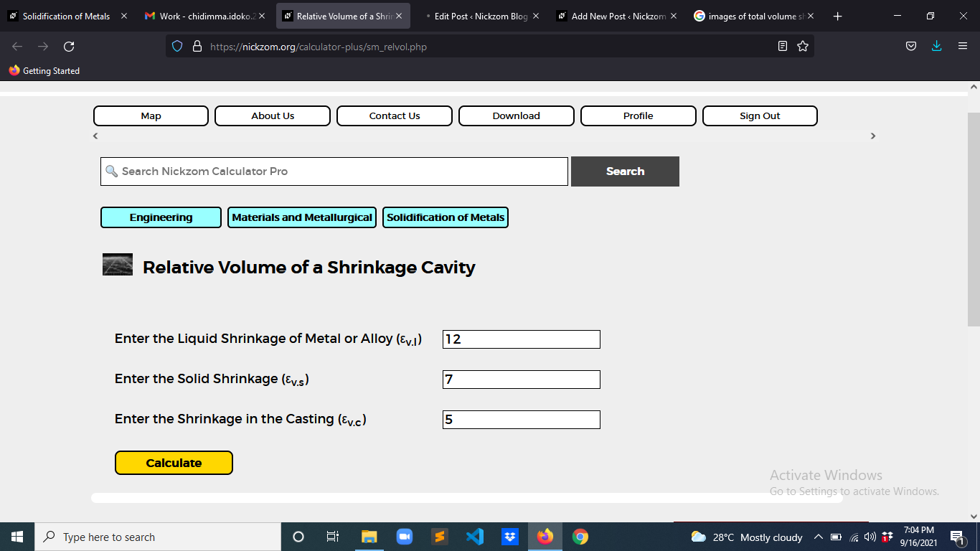980x551 pixels.
Task: Open the Profile page
Action: [639, 116]
